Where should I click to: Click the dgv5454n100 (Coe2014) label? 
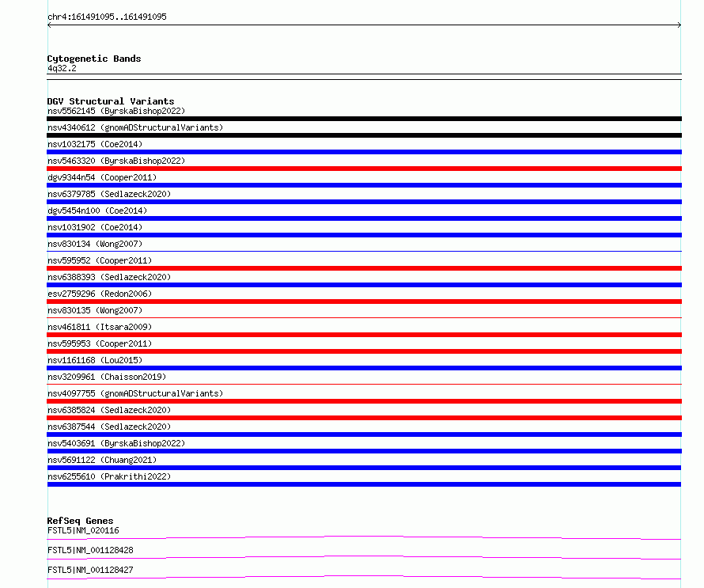(x=97, y=211)
